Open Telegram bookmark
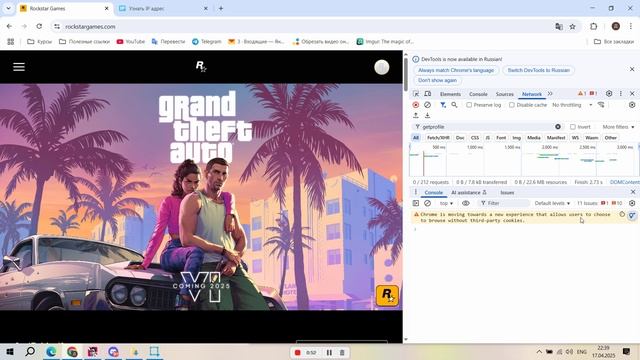Screen dimensions: 640x360 point(207,42)
